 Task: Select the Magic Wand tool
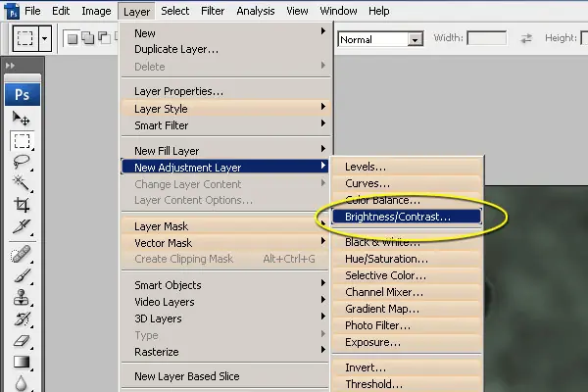click(22, 183)
